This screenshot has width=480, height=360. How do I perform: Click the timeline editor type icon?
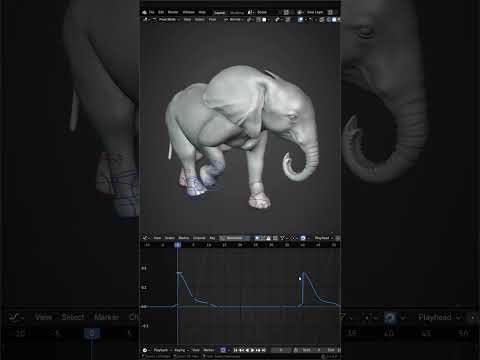(x=145, y=350)
